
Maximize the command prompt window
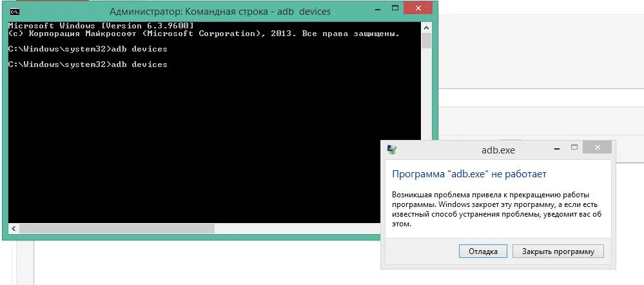coord(395,8)
